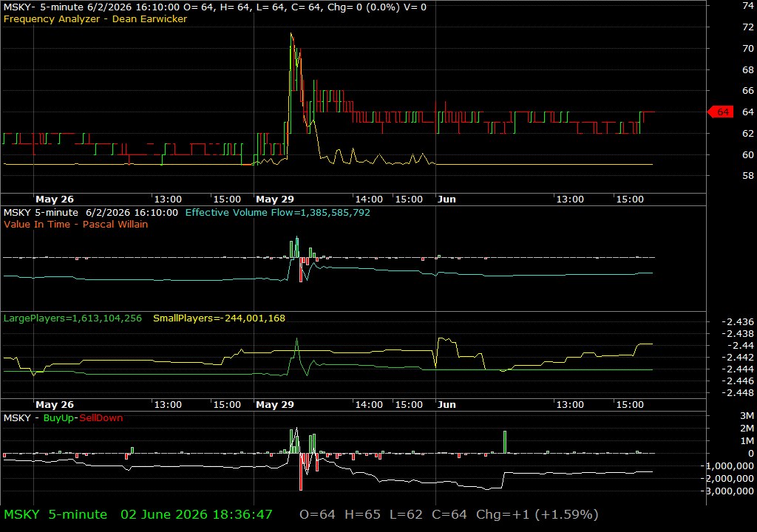Click the 0 volume axis label
This screenshot has width=757, height=532.
tap(751, 454)
